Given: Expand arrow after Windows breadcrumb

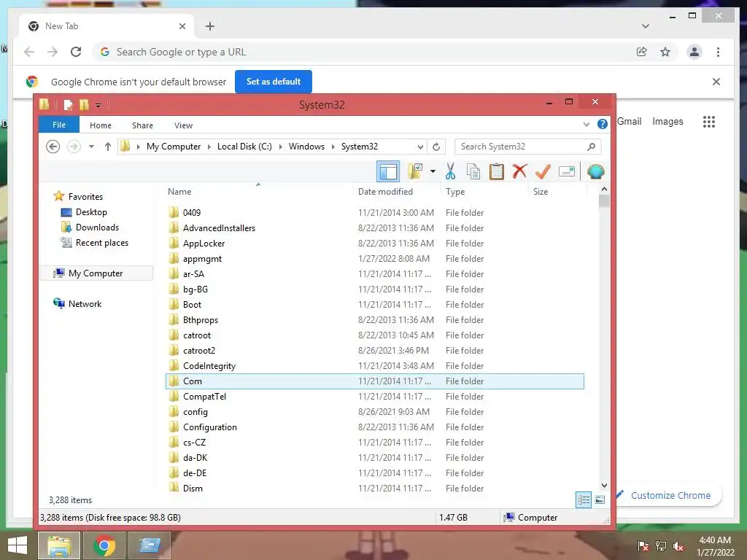Looking at the screenshot, I should [x=333, y=147].
